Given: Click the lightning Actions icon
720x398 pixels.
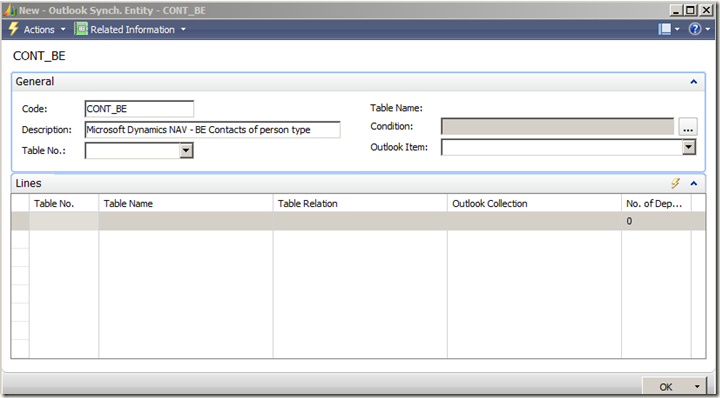Looking at the screenshot, I should pos(14,29).
